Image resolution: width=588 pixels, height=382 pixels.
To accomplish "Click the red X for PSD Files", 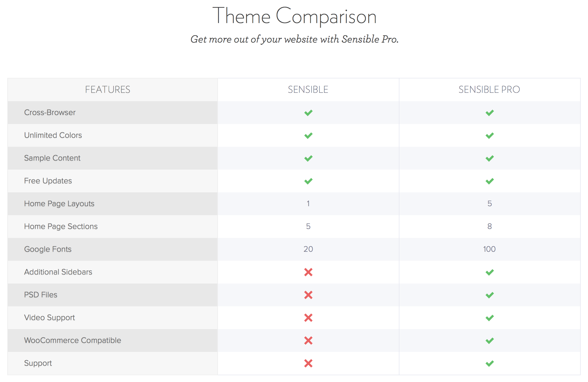I will 308,295.
